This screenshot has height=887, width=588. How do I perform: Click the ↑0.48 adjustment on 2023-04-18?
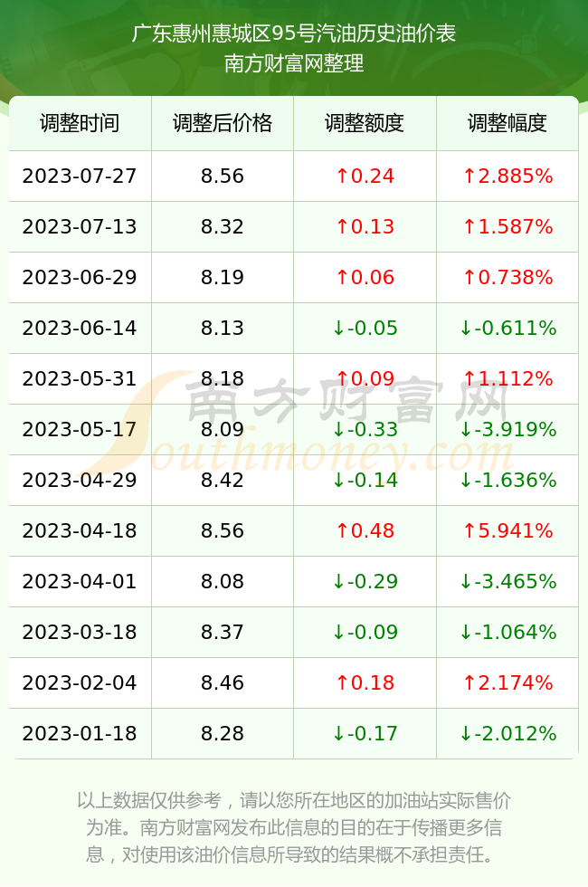point(365,530)
